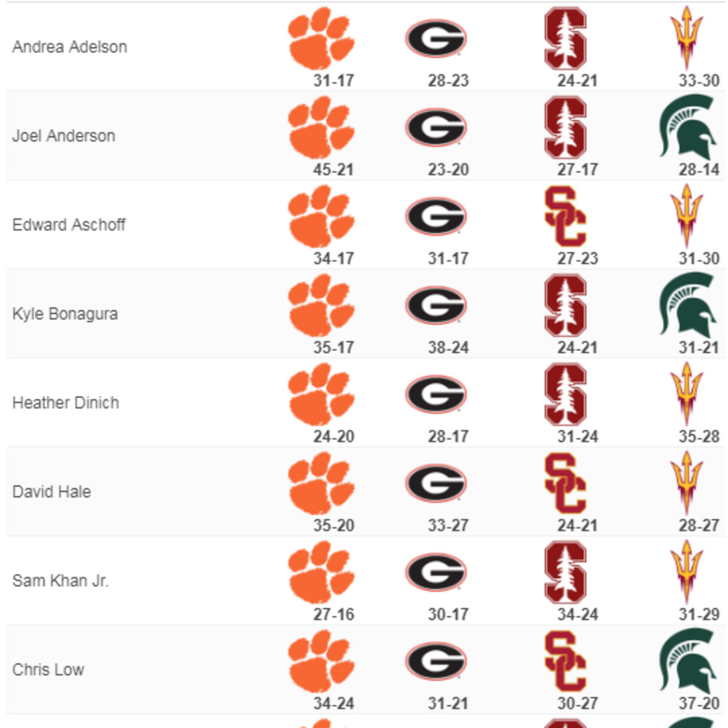The image size is (728, 728).
Task: Click Chris Low's Michigan State Spartan logo
Action: [x=687, y=661]
